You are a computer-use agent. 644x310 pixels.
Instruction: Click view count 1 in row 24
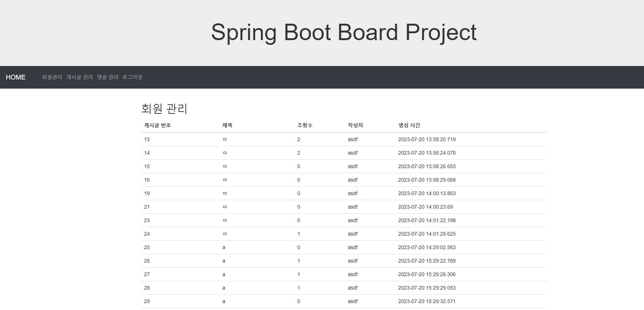pos(299,234)
